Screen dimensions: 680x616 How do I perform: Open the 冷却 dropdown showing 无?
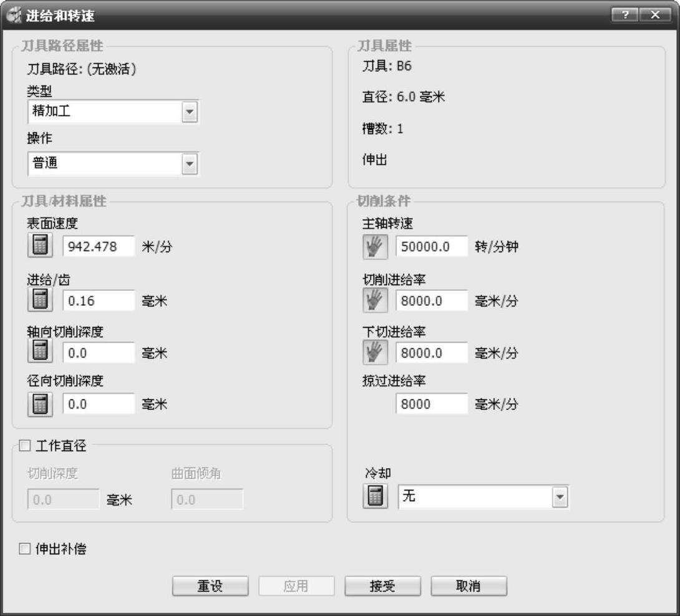tap(483, 497)
